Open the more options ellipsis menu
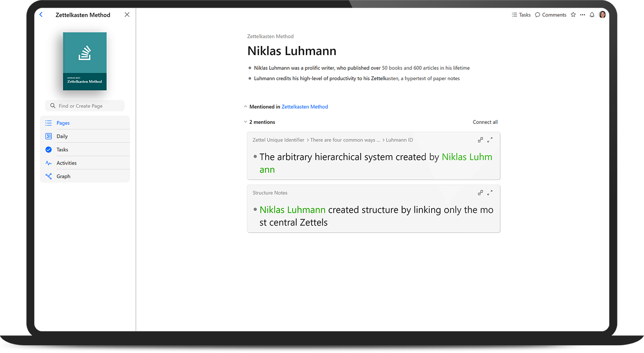 (x=583, y=15)
